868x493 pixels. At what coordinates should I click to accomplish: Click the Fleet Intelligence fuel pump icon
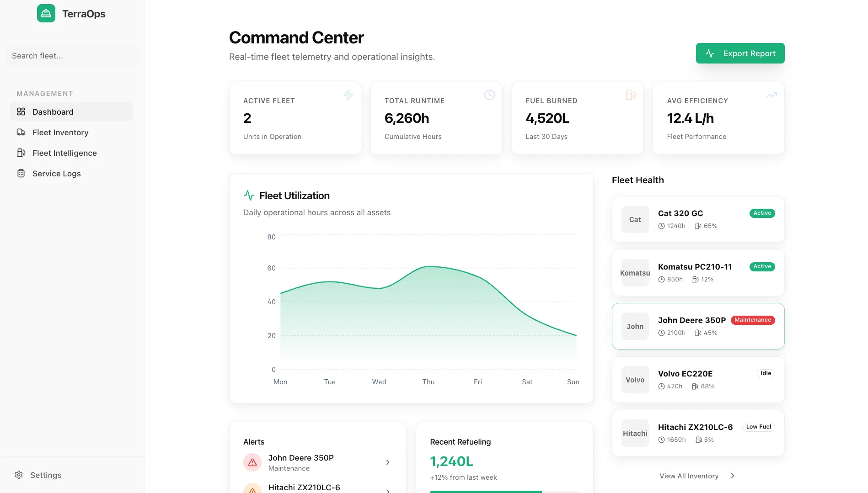pos(21,153)
